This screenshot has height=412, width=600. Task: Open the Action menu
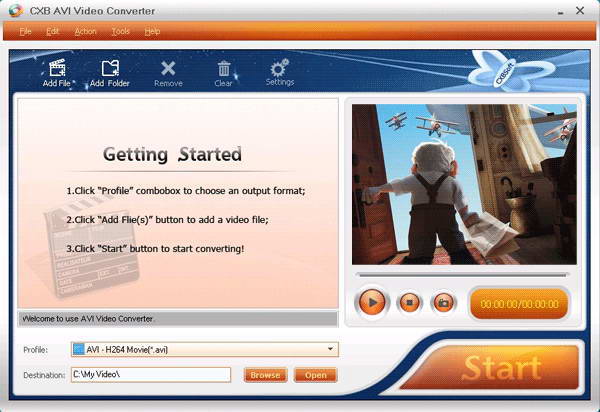(85, 31)
